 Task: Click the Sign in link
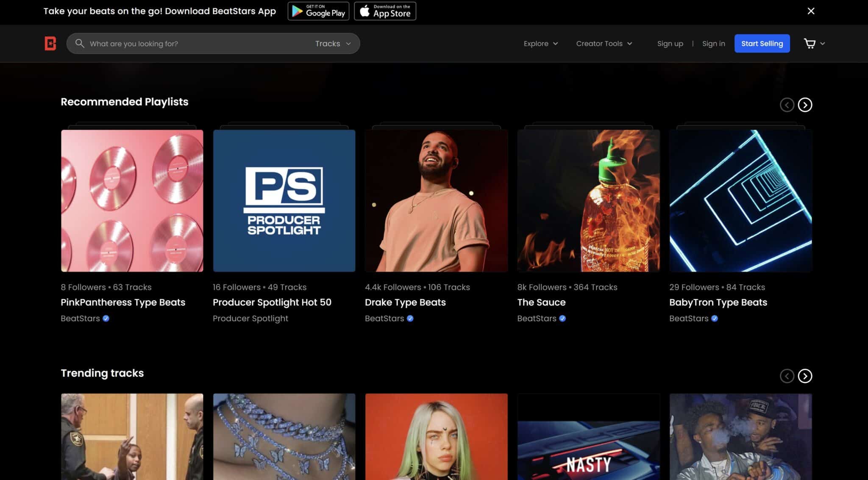[x=713, y=44]
